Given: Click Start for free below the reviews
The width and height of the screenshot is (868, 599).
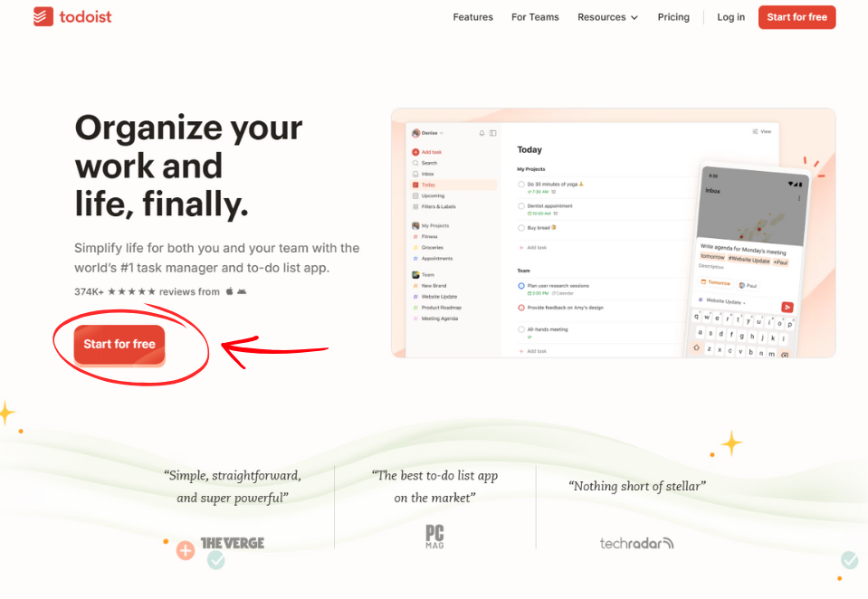Looking at the screenshot, I should point(119,345).
